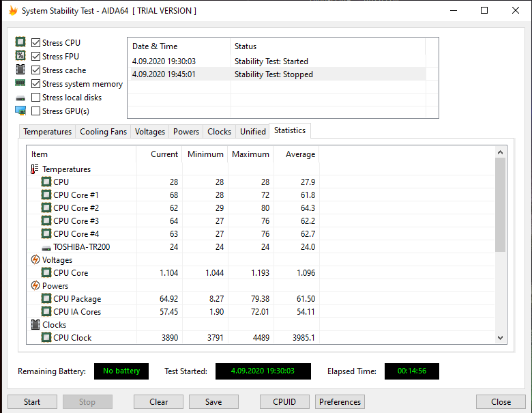Click the elapsed time display 00:14:56

click(411, 371)
